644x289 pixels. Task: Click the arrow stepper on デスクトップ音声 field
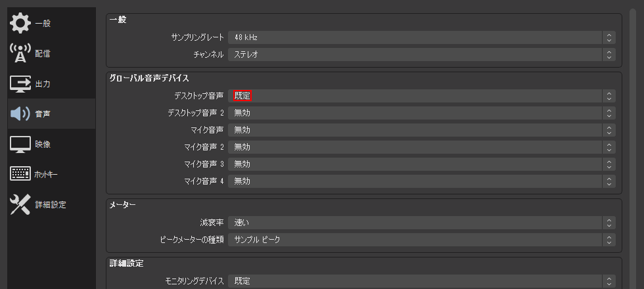click(x=609, y=96)
